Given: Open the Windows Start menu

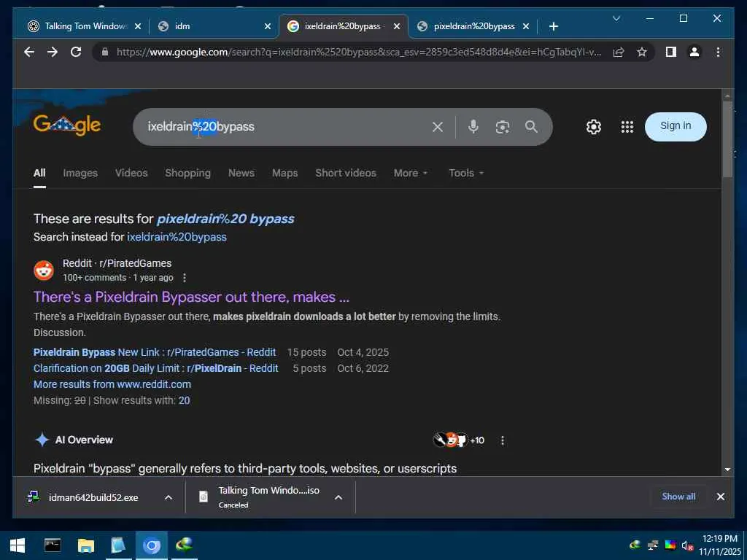Looking at the screenshot, I should click(x=18, y=545).
